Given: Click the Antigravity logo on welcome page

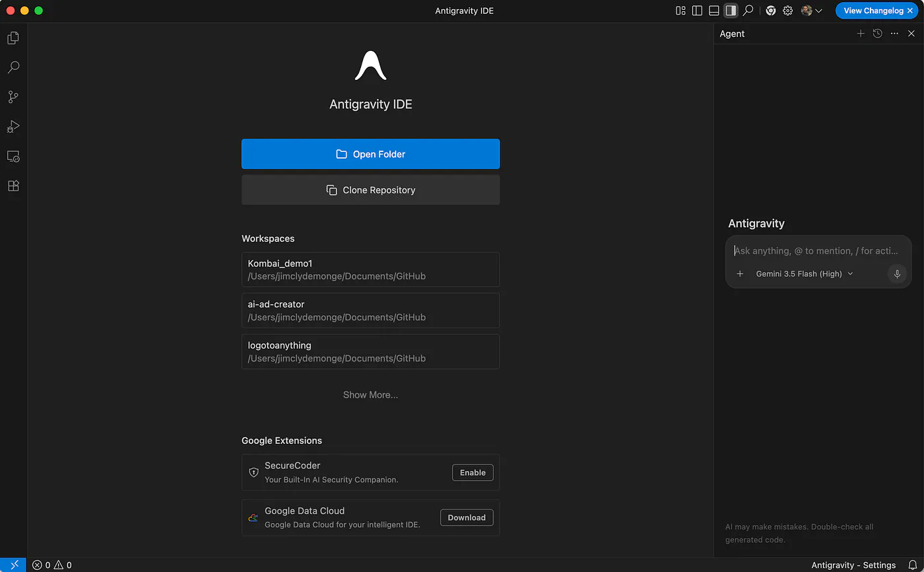Looking at the screenshot, I should (370, 66).
